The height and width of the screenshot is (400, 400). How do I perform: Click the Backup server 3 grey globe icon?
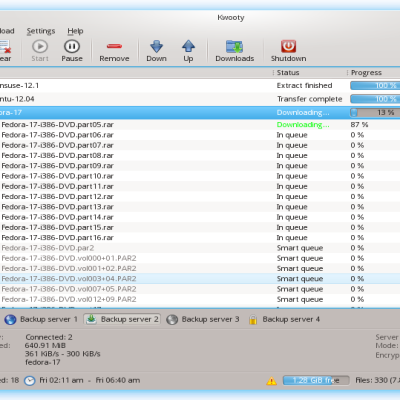coord(172,320)
